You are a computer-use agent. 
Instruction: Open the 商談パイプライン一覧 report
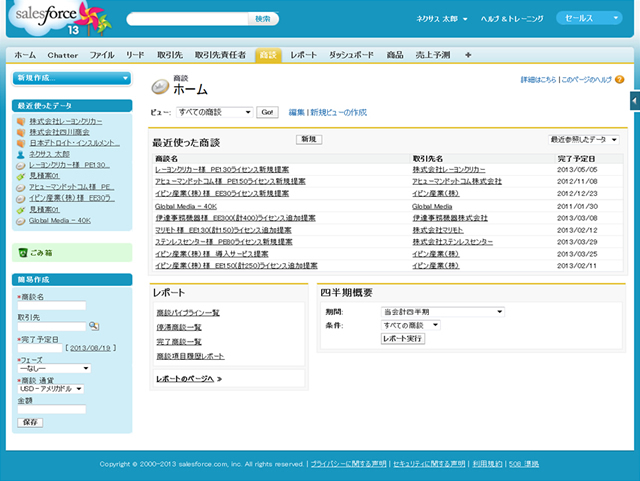(x=188, y=313)
